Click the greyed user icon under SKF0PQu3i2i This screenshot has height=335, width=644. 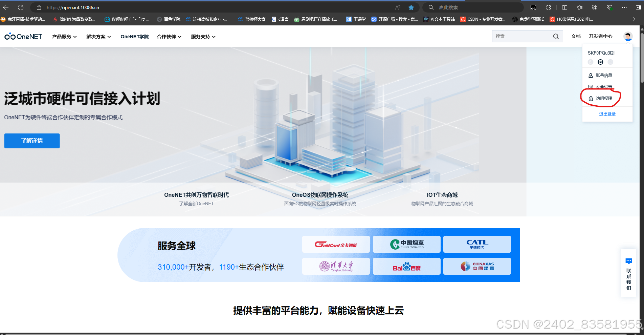pos(591,62)
